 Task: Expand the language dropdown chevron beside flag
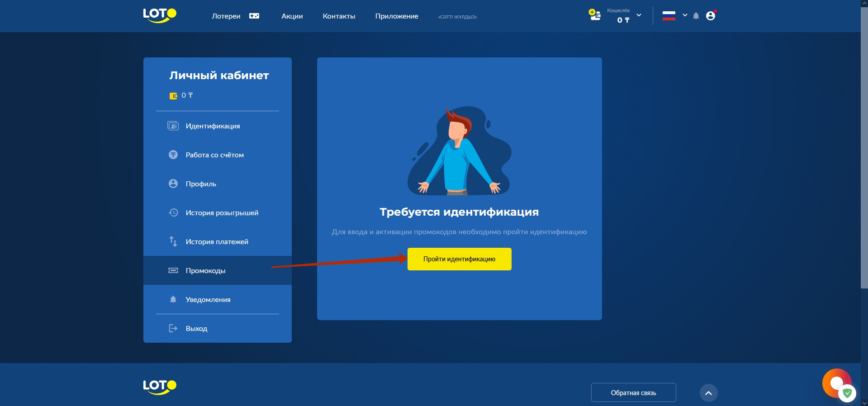[x=685, y=15]
